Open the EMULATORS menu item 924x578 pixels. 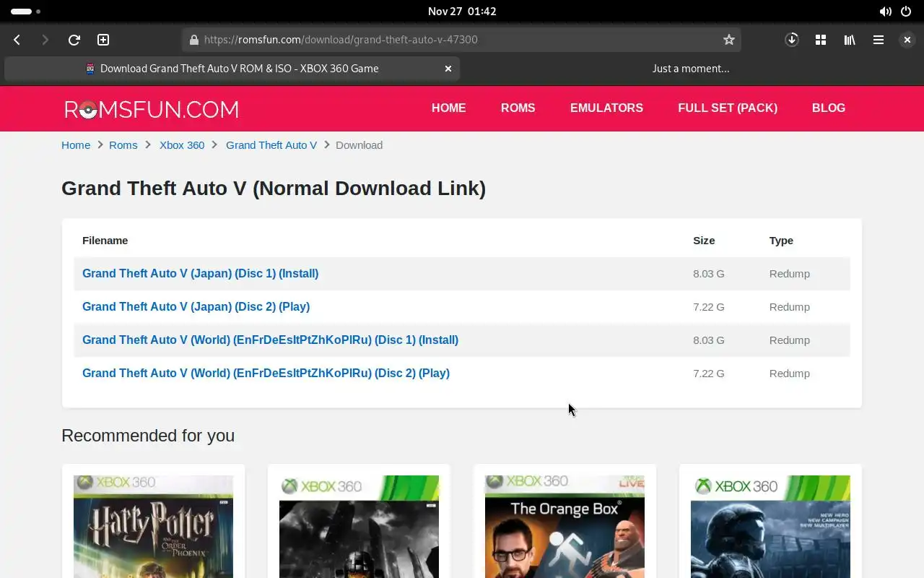click(606, 108)
